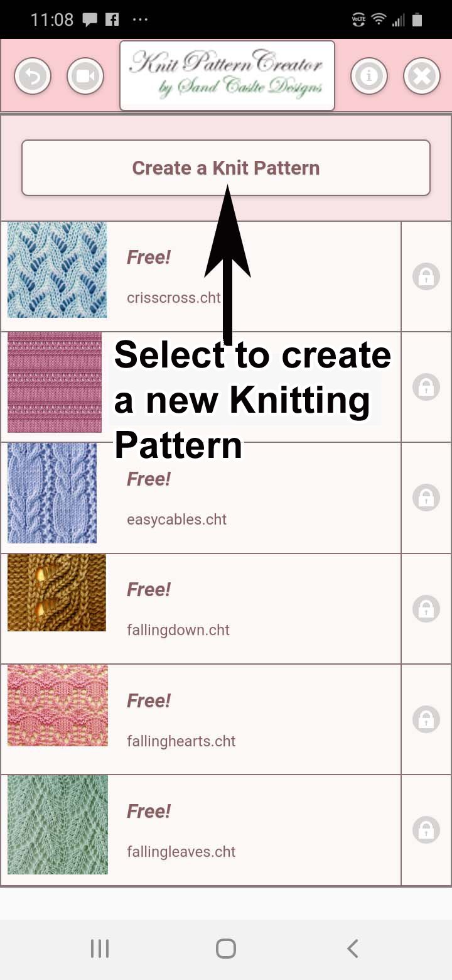Tap the lock icon for easycables.cht
Screen dimensions: 452x980
pyautogui.click(x=426, y=498)
